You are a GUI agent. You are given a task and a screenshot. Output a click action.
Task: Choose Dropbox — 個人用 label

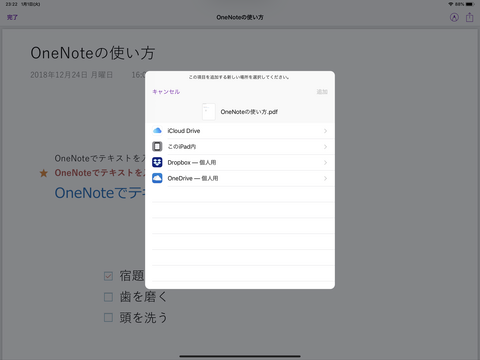[x=192, y=163]
